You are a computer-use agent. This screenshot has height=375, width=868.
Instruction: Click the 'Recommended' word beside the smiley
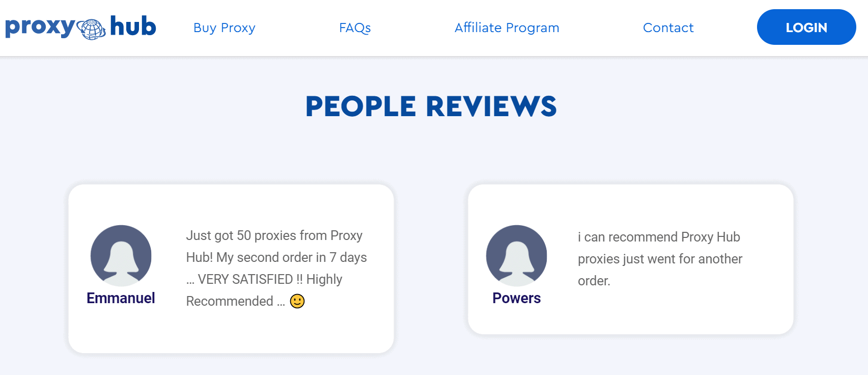pos(230,301)
